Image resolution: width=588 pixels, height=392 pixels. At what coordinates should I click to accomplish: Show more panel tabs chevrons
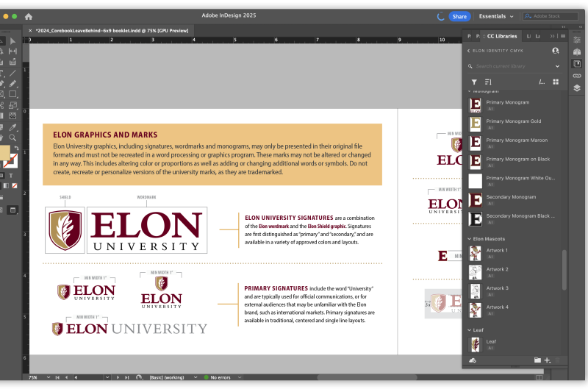tap(552, 36)
